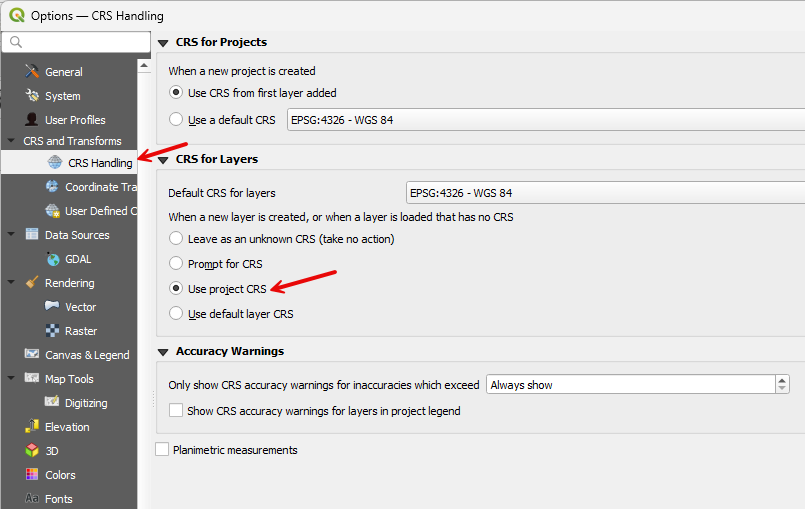
Task: Open Rendering via its paintbrush icon
Action: (x=32, y=283)
